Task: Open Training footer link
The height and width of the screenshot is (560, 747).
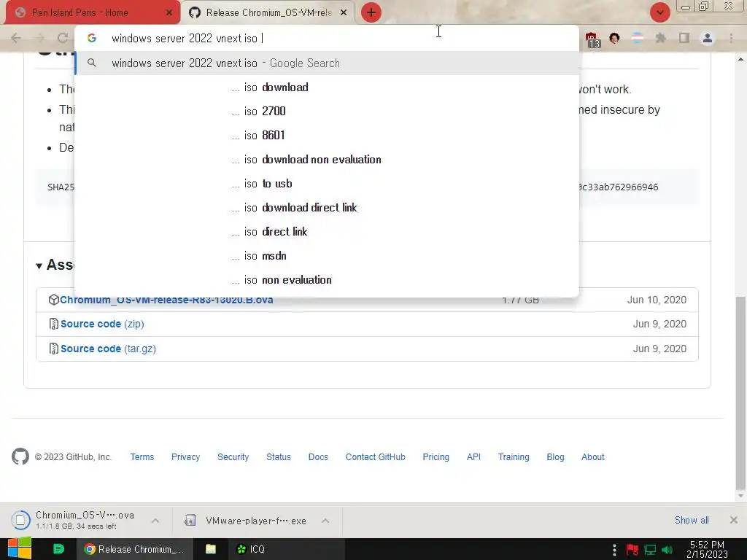Action: click(514, 456)
